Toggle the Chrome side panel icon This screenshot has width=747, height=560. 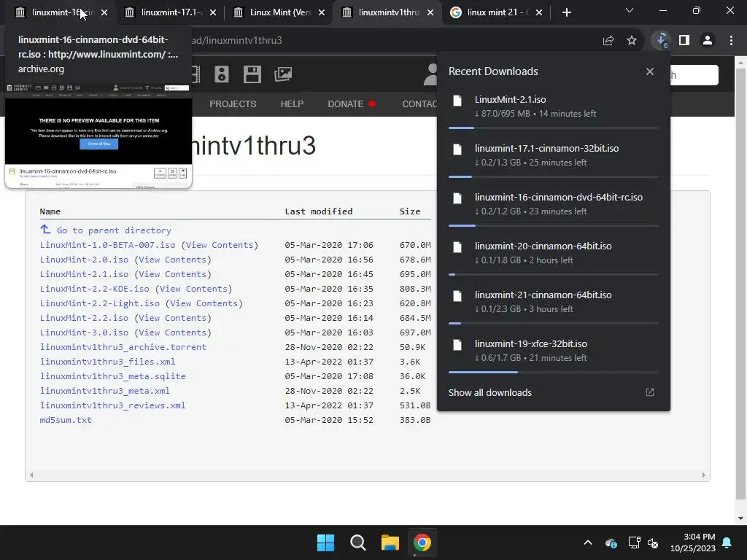point(684,41)
